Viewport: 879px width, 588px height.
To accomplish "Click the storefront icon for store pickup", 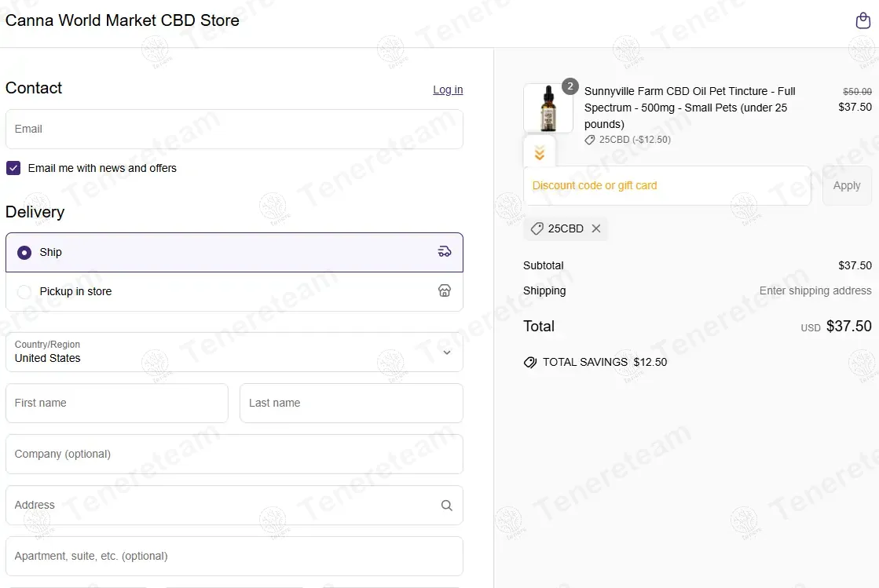I will coord(445,291).
